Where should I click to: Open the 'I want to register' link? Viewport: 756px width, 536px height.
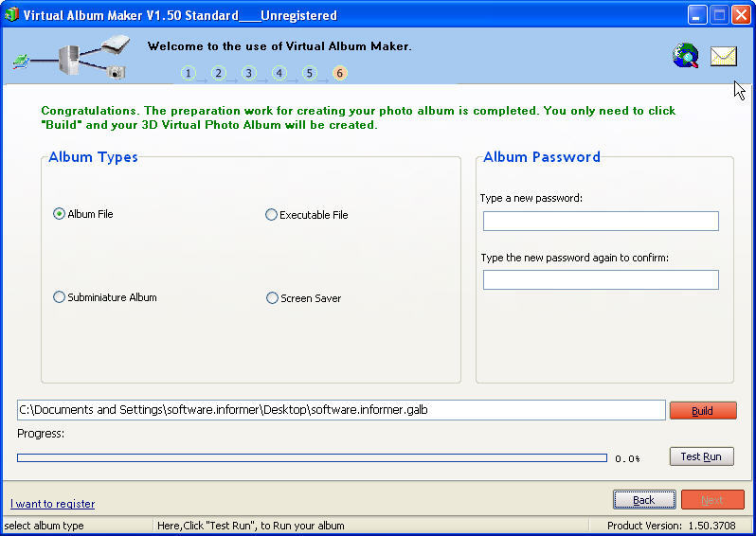click(x=52, y=504)
